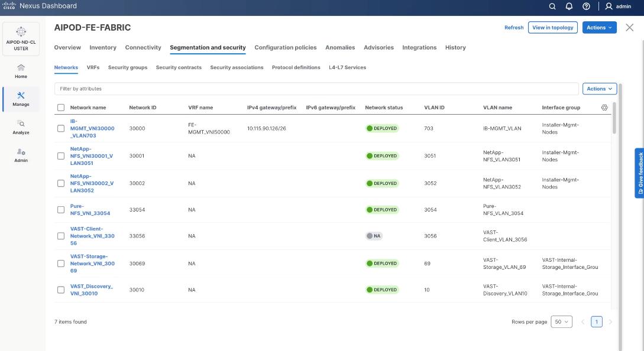Click the Filter by attributes field
Screen dimensions: 644x351
pos(316,89)
